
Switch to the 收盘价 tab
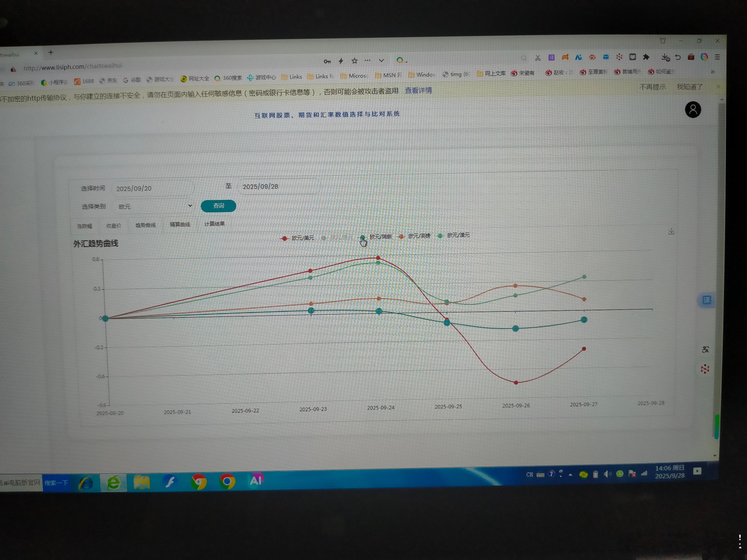point(114,225)
